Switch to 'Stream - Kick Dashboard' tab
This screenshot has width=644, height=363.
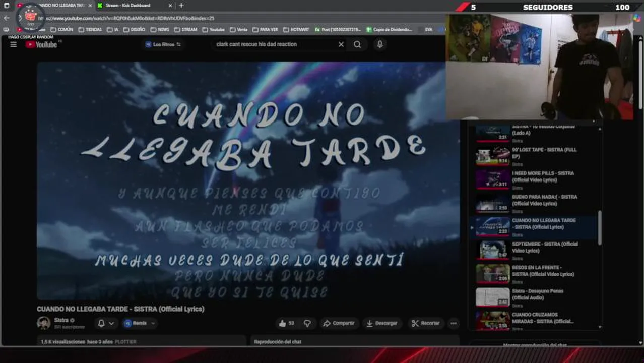[129, 6]
